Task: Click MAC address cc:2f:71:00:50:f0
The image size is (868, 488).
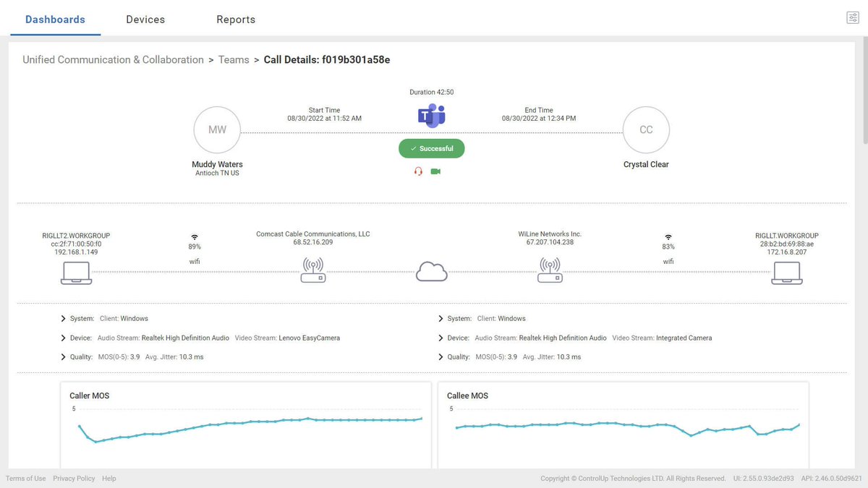Action: coord(76,244)
